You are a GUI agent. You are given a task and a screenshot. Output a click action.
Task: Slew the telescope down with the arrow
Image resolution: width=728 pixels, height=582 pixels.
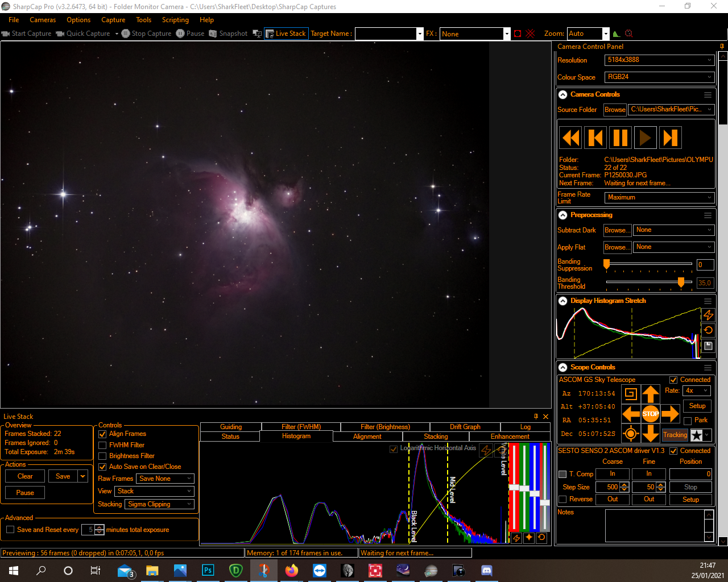pyautogui.click(x=651, y=434)
